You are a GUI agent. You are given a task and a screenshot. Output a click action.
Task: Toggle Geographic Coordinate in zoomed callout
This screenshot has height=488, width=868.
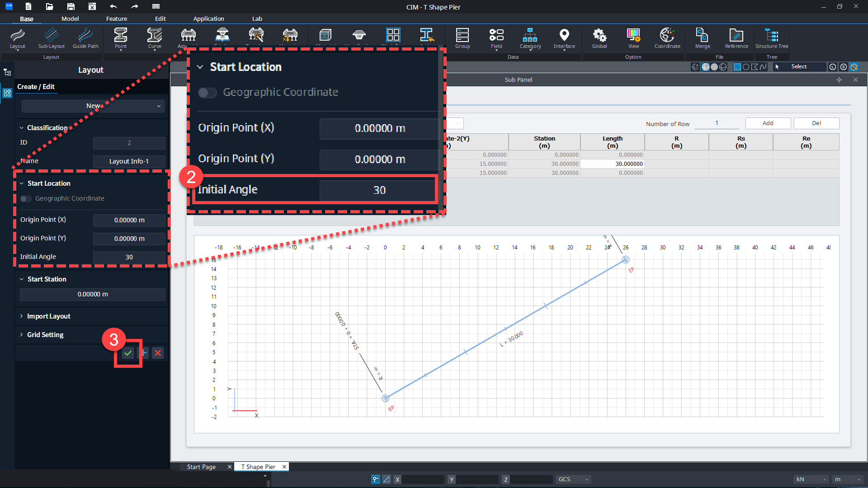pos(208,93)
